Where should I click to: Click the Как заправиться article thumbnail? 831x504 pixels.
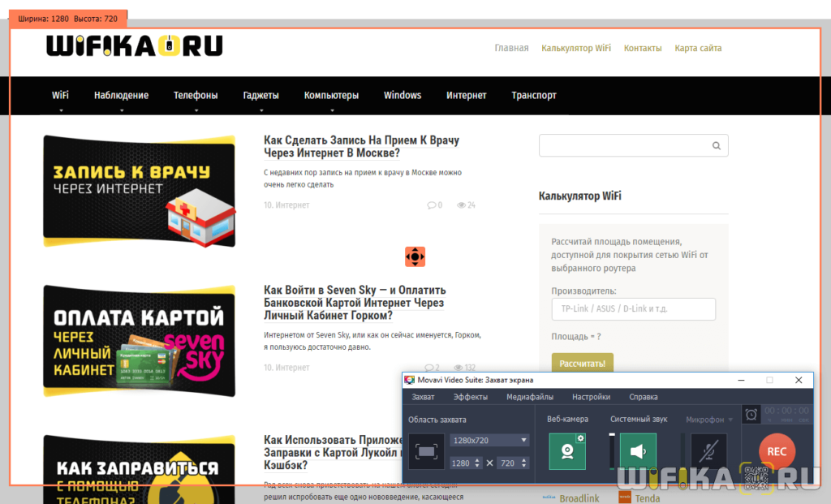coord(140,470)
